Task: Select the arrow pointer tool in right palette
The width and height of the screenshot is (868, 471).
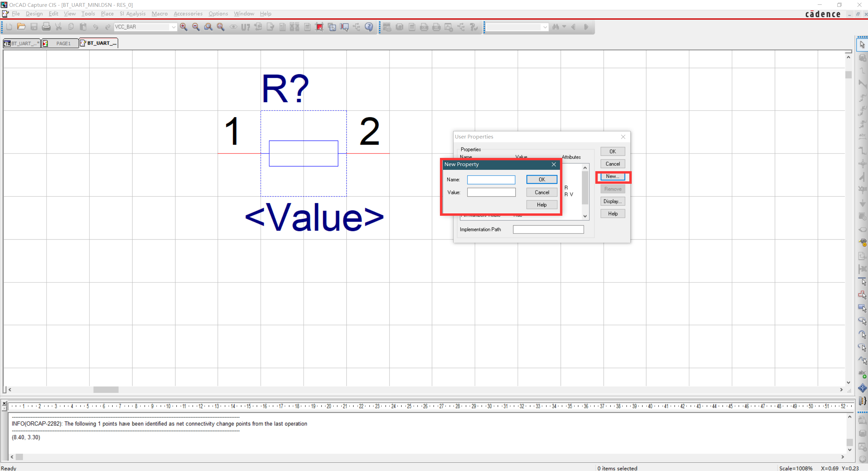Action: (862, 45)
